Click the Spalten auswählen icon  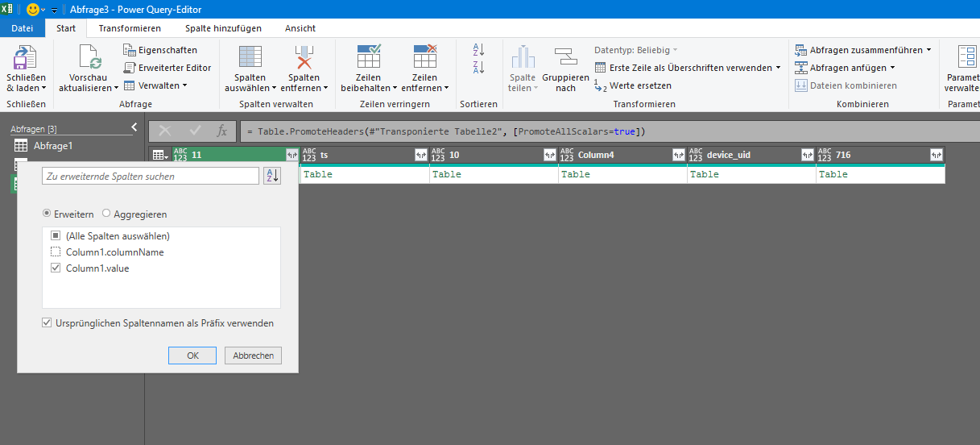click(250, 57)
